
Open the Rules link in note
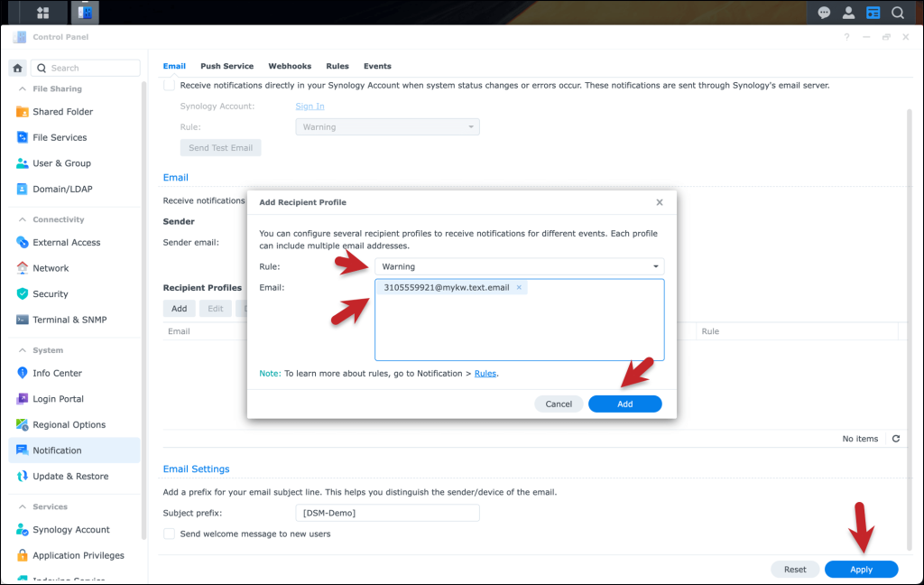coord(485,373)
